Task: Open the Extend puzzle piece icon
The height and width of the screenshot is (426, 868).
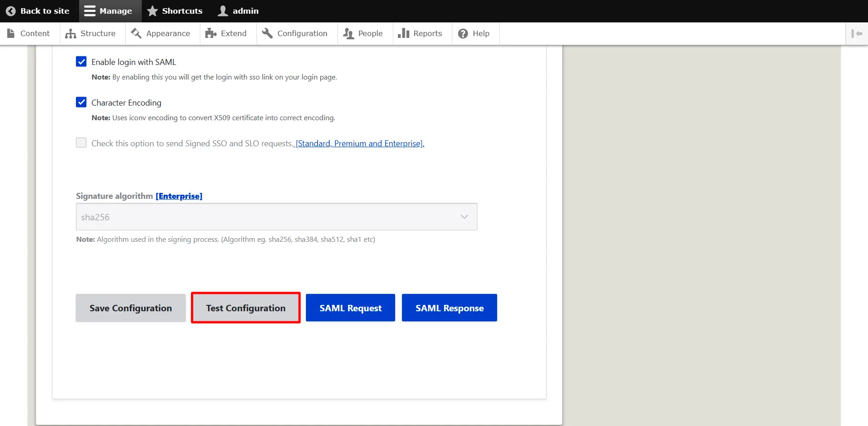Action: 211,33
